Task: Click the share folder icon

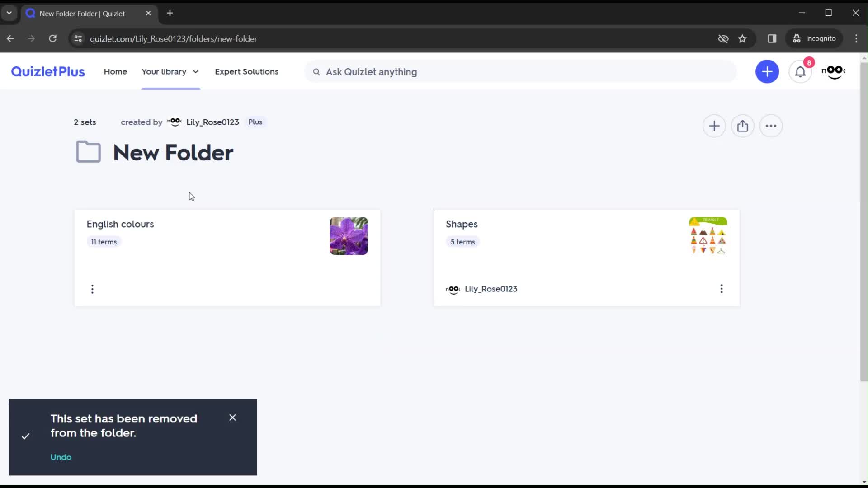Action: pyautogui.click(x=743, y=127)
